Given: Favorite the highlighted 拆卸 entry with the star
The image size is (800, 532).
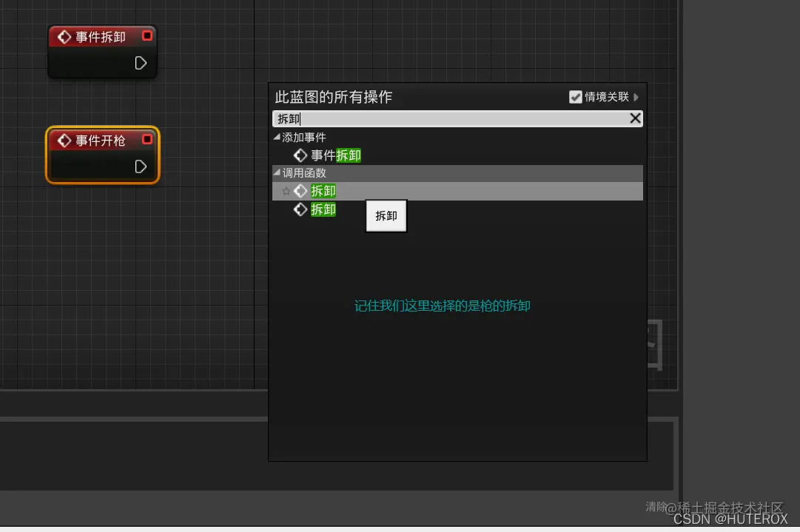Looking at the screenshot, I should [286, 192].
